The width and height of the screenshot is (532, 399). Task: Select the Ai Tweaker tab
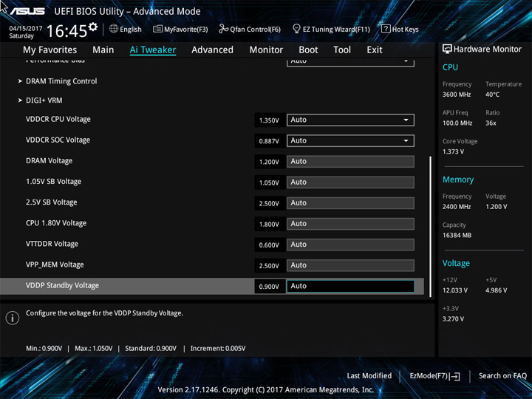pyautogui.click(x=153, y=50)
